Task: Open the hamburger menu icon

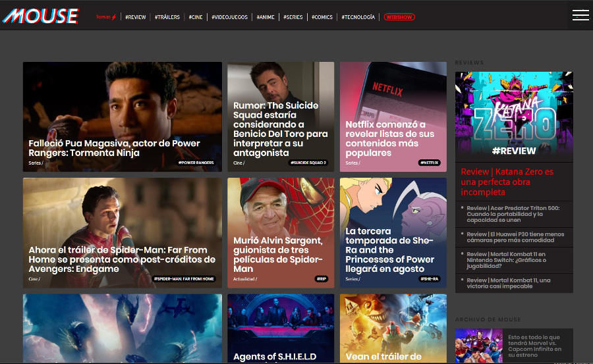Action: (x=580, y=15)
